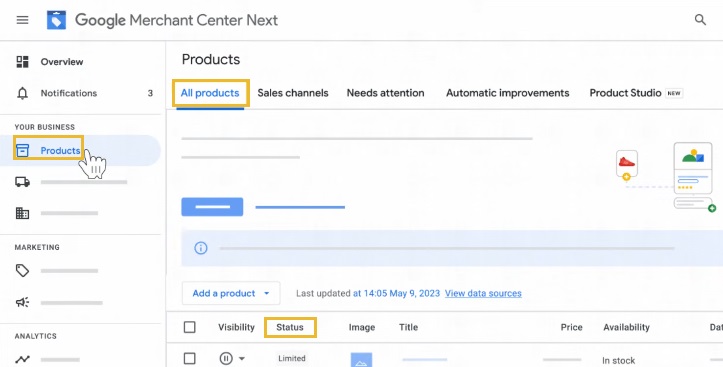The height and width of the screenshot is (367, 723).
Task: Click the In stock availability cell
Action: pyautogui.click(x=618, y=361)
